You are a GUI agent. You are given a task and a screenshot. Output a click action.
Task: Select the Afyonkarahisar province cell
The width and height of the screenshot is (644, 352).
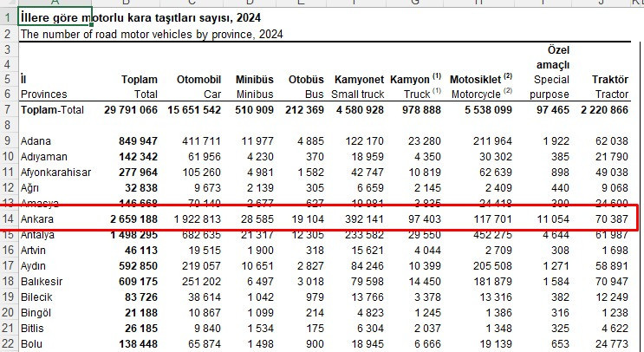(55, 173)
